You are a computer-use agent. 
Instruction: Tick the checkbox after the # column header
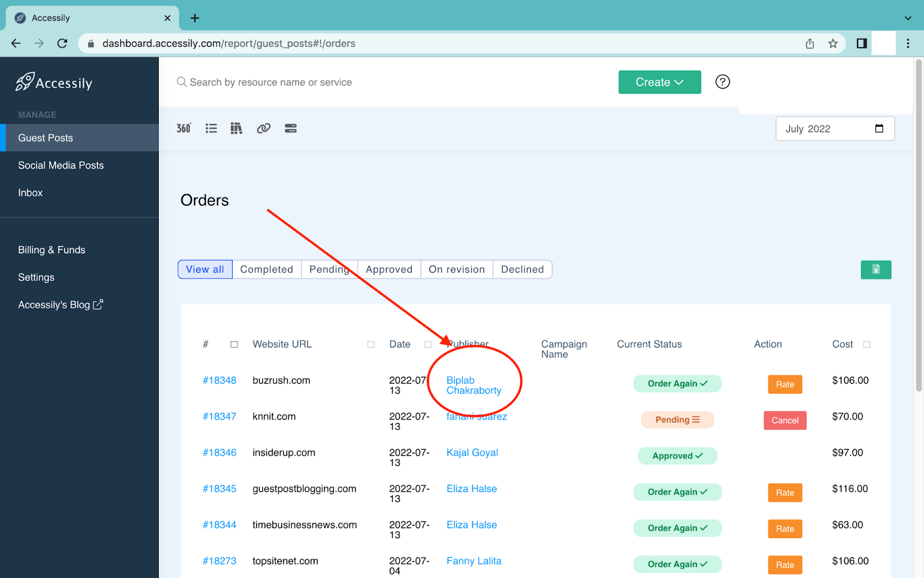[x=234, y=344]
